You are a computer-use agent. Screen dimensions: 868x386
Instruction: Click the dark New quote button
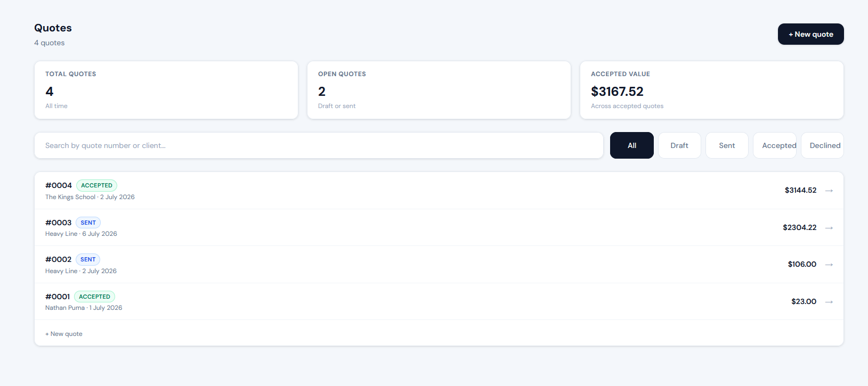click(x=811, y=34)
